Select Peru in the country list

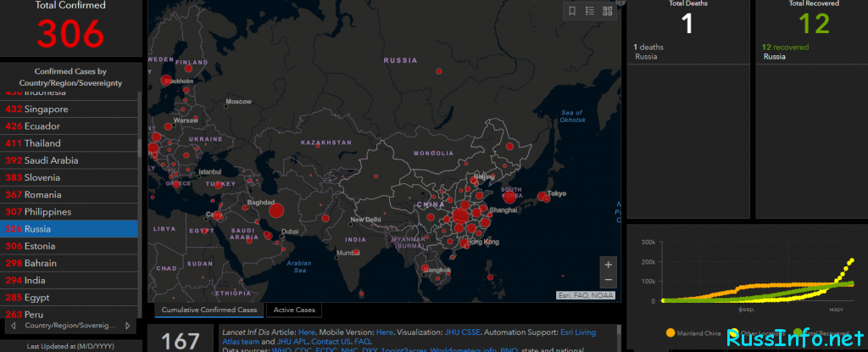pos(69,313)
